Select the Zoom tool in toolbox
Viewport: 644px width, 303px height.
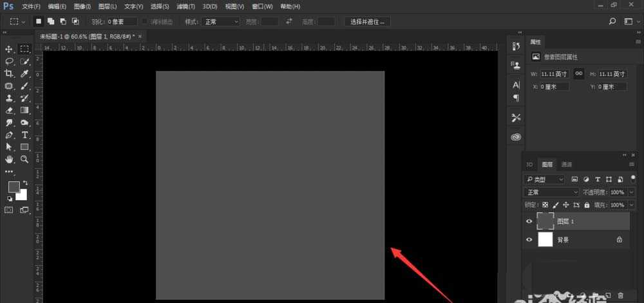pos(24,159)
